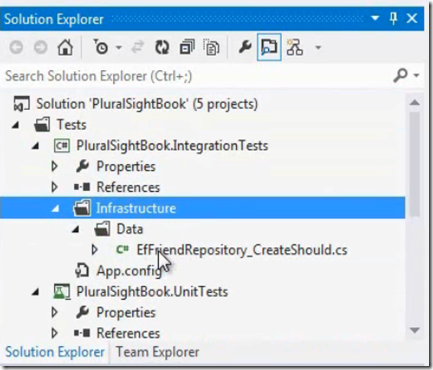
Task: Click the scrollbar up arrow
Action: [415, 103]
